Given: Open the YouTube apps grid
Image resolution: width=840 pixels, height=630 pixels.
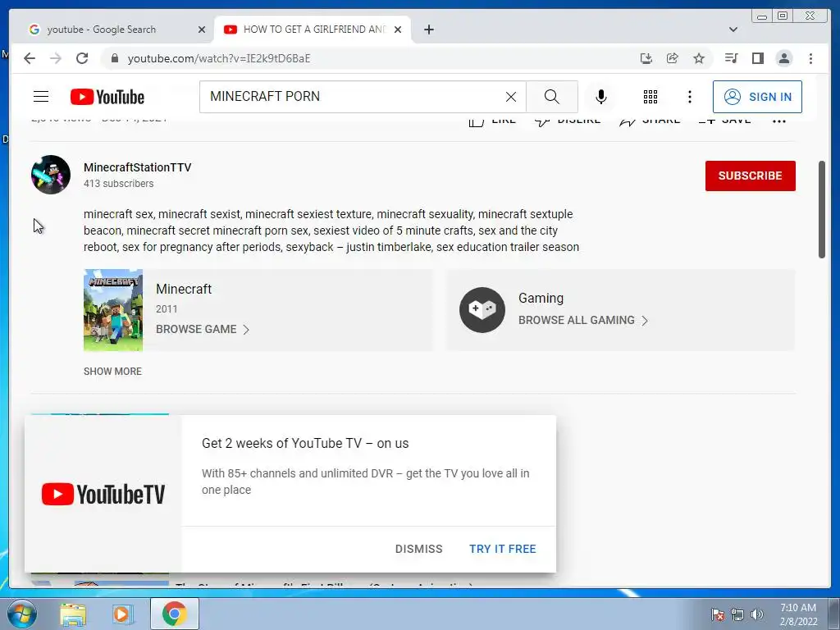Looking at the screenshot, I should pyautogui.click(x=651, y=97).
